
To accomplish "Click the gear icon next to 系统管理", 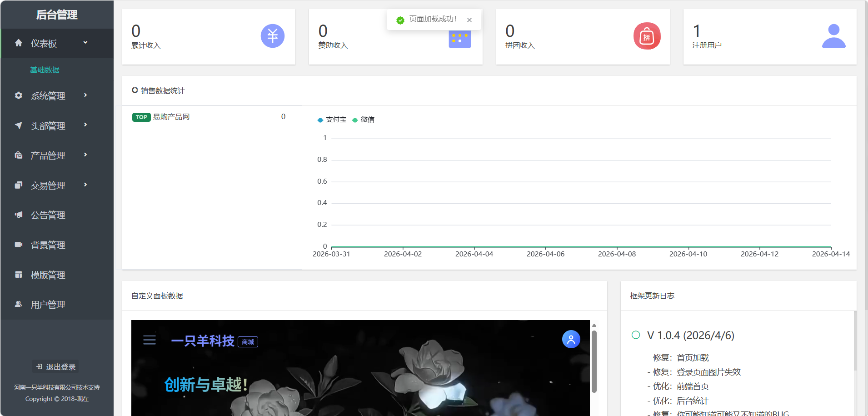I will coord(18,95).
